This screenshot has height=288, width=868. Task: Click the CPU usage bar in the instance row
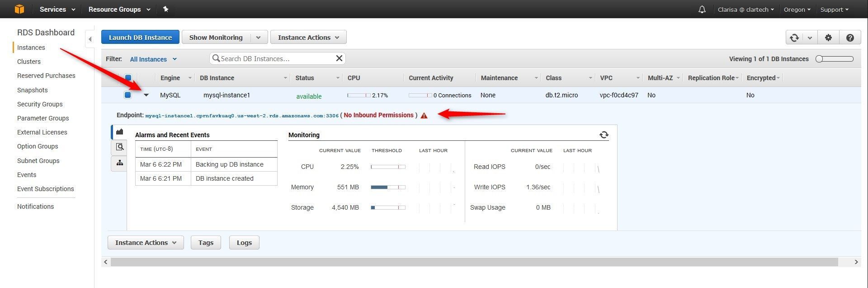[x=359, y=95]
